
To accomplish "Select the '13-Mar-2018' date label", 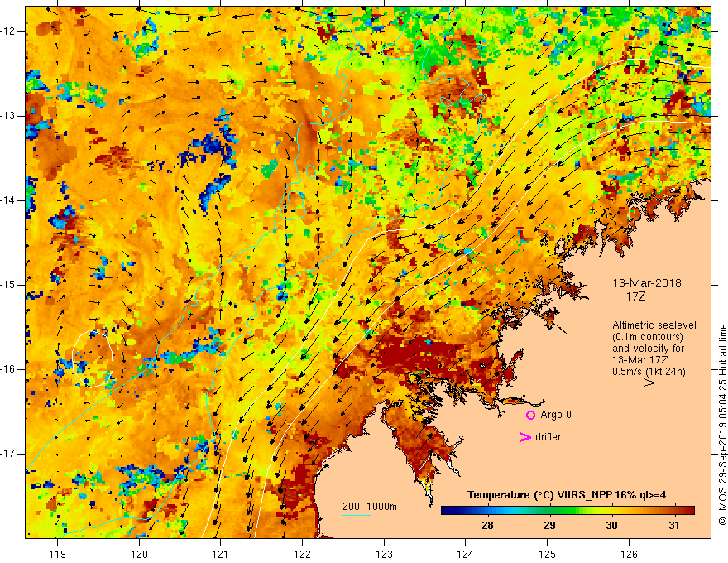I will [647, 283].
